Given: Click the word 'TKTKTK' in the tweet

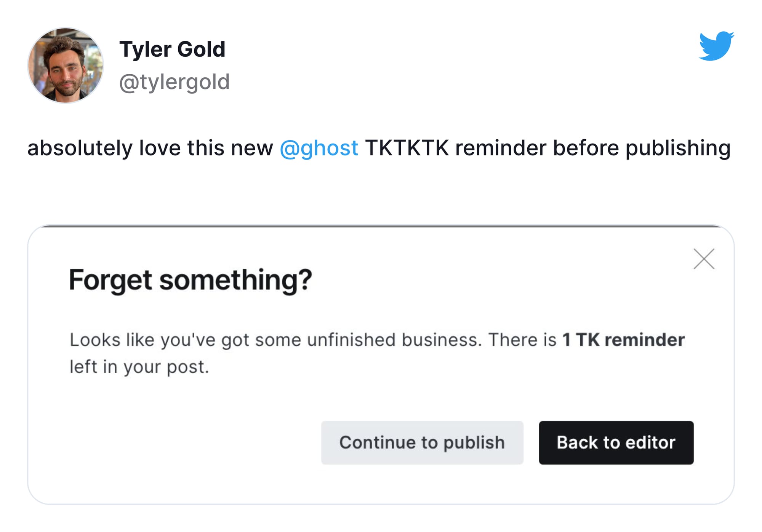Looking at the screenshot, I should [407, 148].
